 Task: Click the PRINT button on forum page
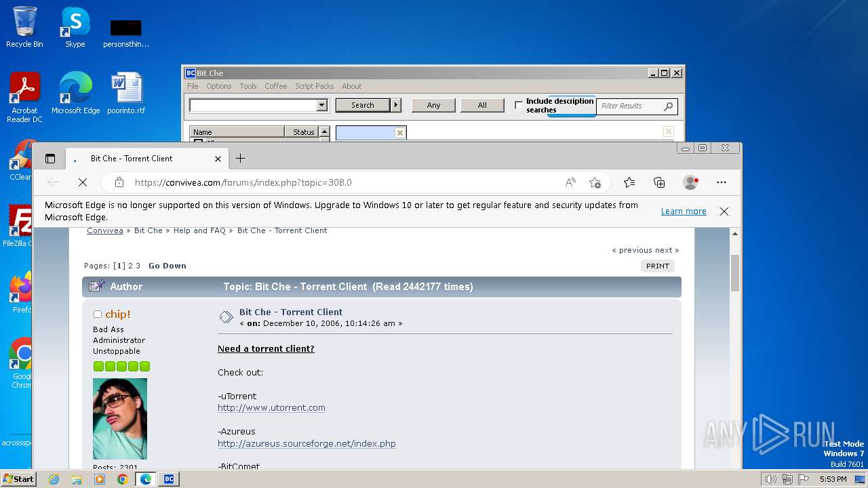click(x=658, y=266)
